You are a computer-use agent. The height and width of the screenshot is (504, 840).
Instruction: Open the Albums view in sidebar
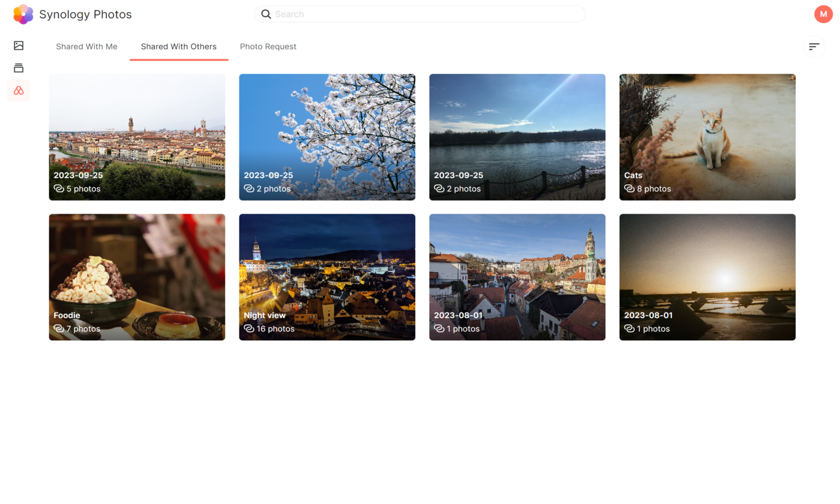click(x=19, y=68)
